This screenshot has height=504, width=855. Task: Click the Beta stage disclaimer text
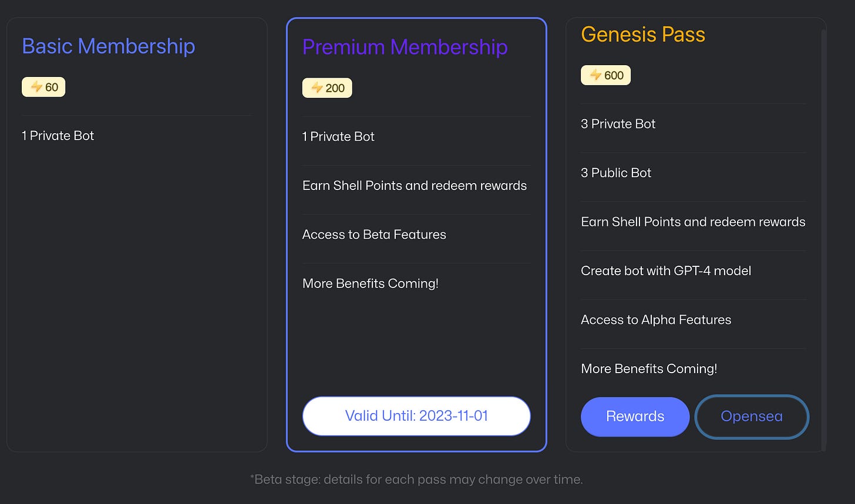point(416,479)
